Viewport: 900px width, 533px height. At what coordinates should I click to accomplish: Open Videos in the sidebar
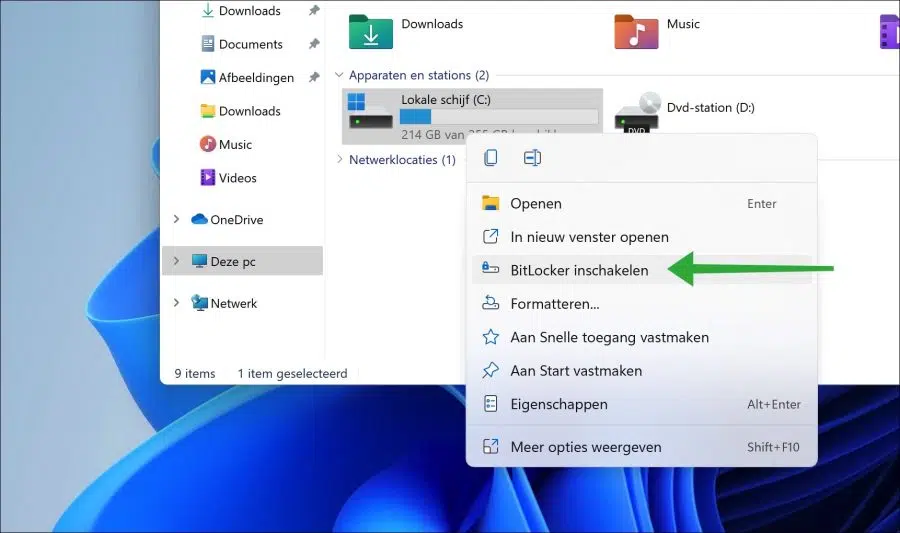click(x=228, y=178)
